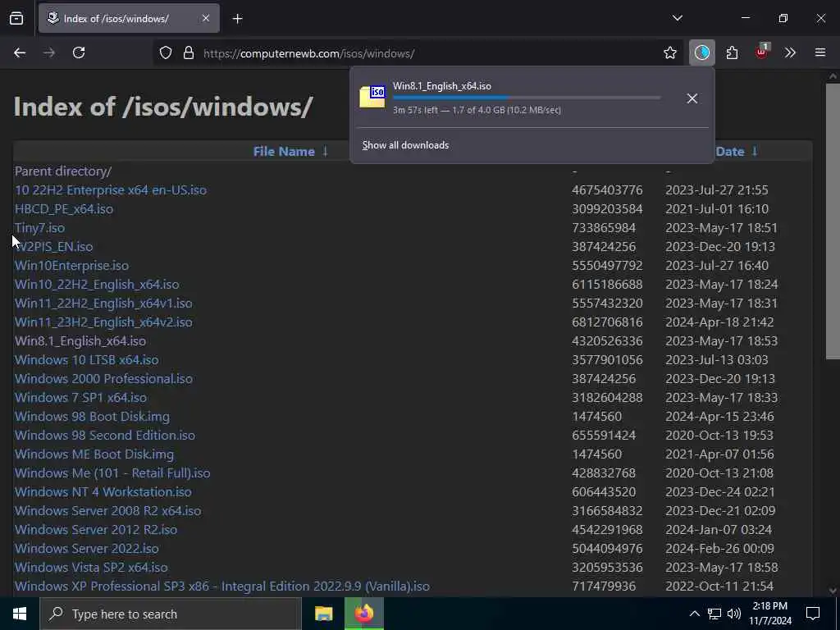The width and height of the screenshot is (840, 630).
Task: Download Windows Server 2012 R2.iso
Action: click(96, 529)
